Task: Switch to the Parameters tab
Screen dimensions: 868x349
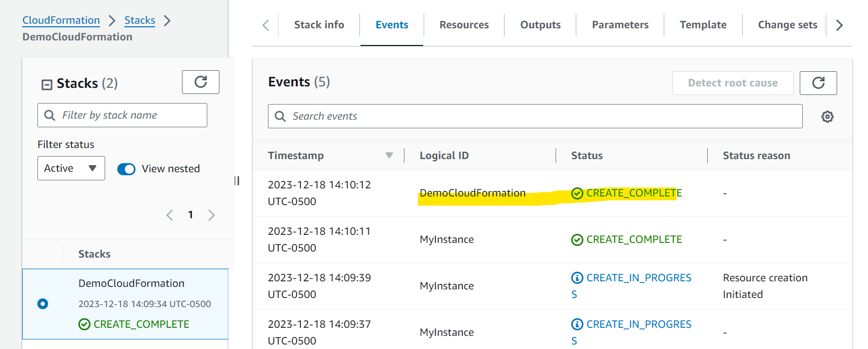Action: (620, 25)
